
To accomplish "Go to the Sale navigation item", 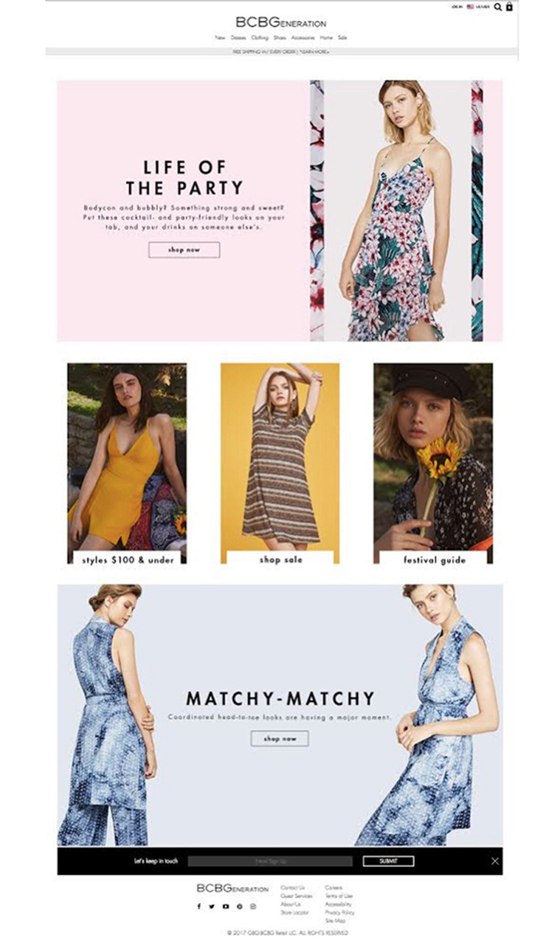I will [x=342, y=37].
